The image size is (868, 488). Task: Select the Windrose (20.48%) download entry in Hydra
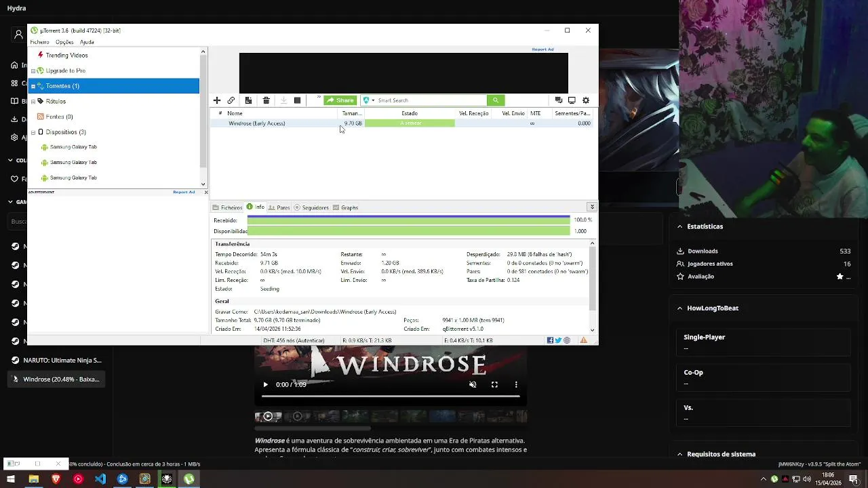click(58, 380)
